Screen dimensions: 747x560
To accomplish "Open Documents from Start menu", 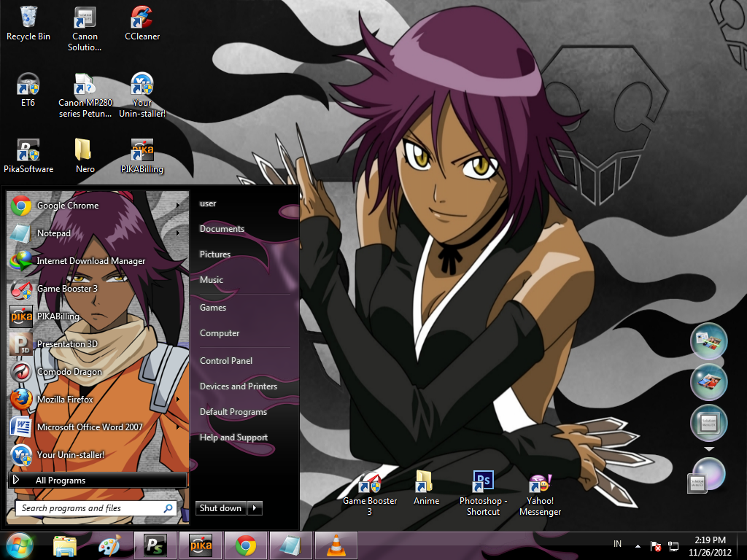I will (x=222, y=228).
